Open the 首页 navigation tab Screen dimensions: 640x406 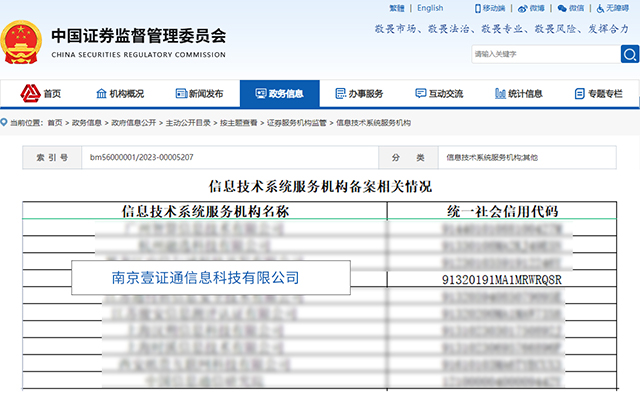(40, 94)
